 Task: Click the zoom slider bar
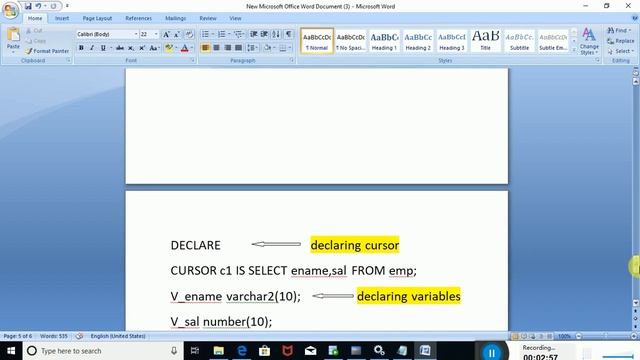[x=606, y=336]
